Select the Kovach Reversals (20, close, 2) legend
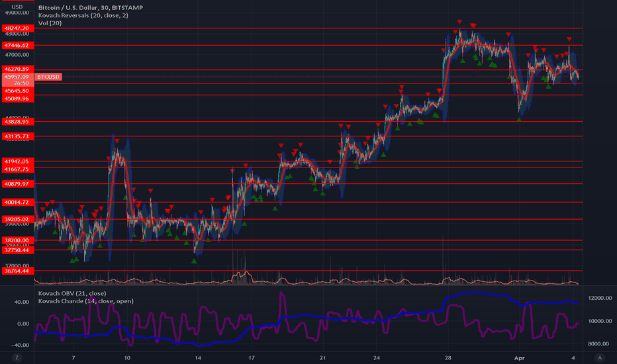Screen dimensions: 617x364 83,15
